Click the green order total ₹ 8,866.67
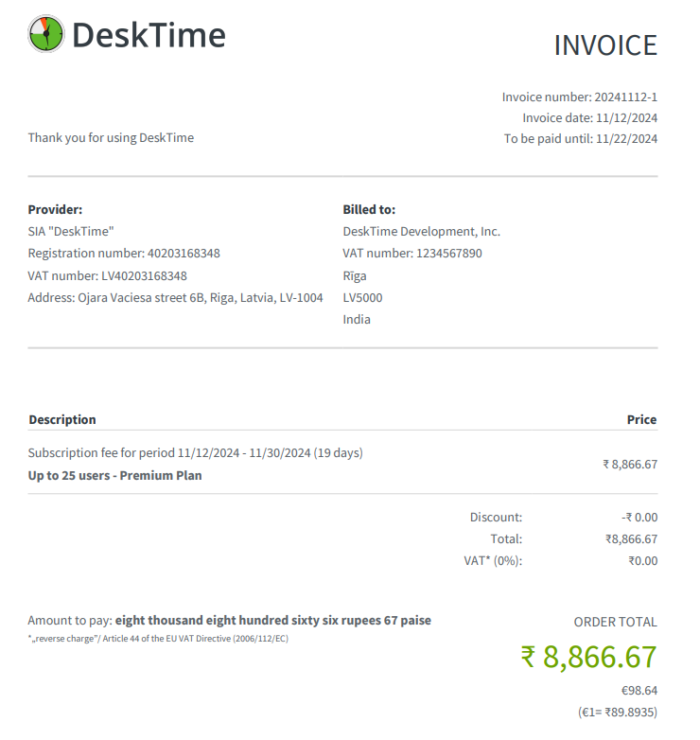This screenshot has height=740, width=700. 588,657
